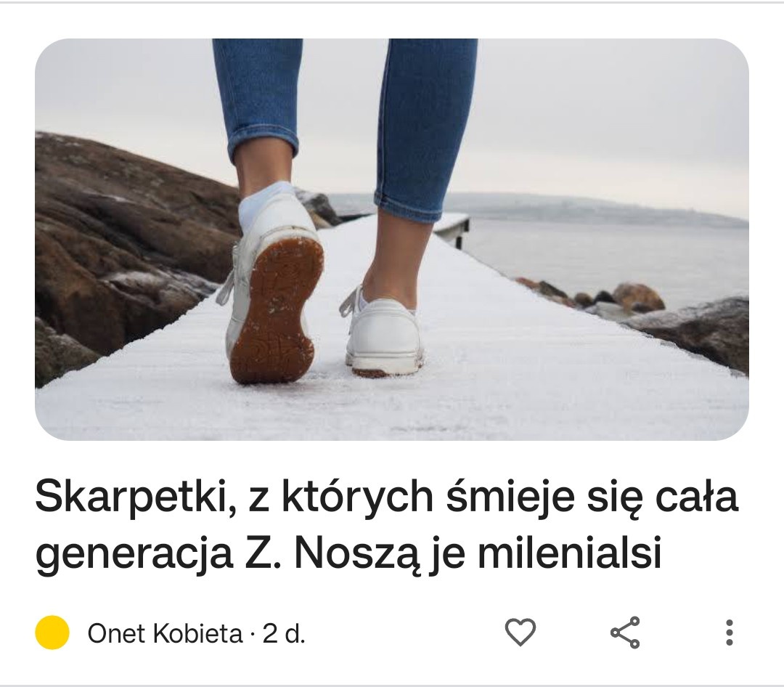The image size is (784, 687).
Task: Open the Onet Kobieta source name
Action: pyautogui.click(x=165, y=633)
